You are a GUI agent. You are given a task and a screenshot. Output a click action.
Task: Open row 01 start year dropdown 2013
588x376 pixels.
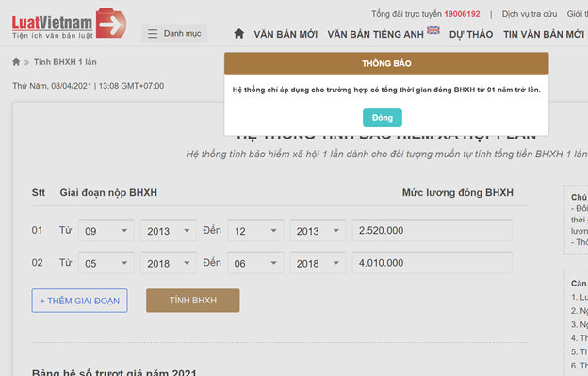pyautogui.click(x=169, y=230)
